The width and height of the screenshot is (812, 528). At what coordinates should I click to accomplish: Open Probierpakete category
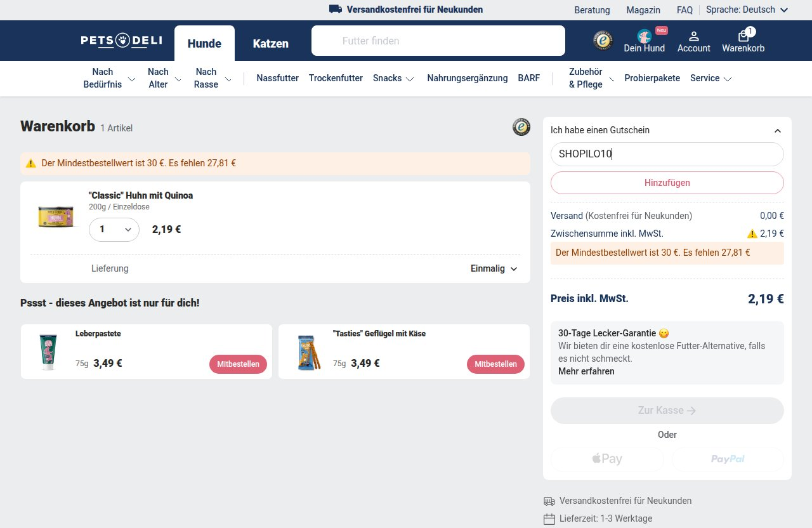(652, 78)
